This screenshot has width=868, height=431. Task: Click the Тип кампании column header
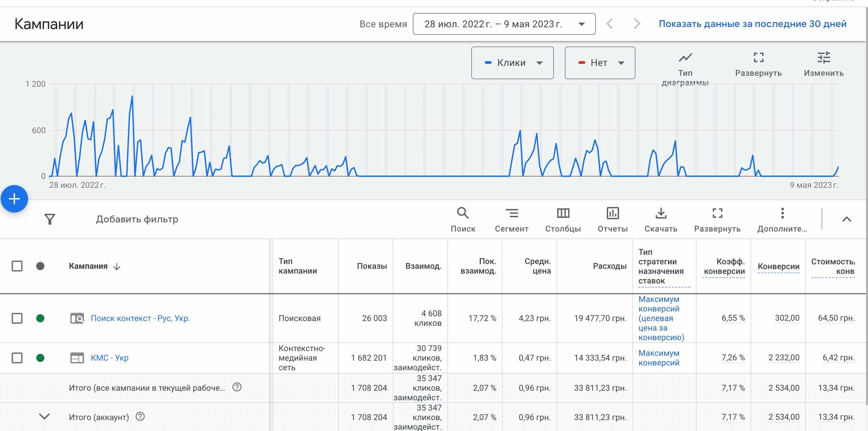pos(298,266)
